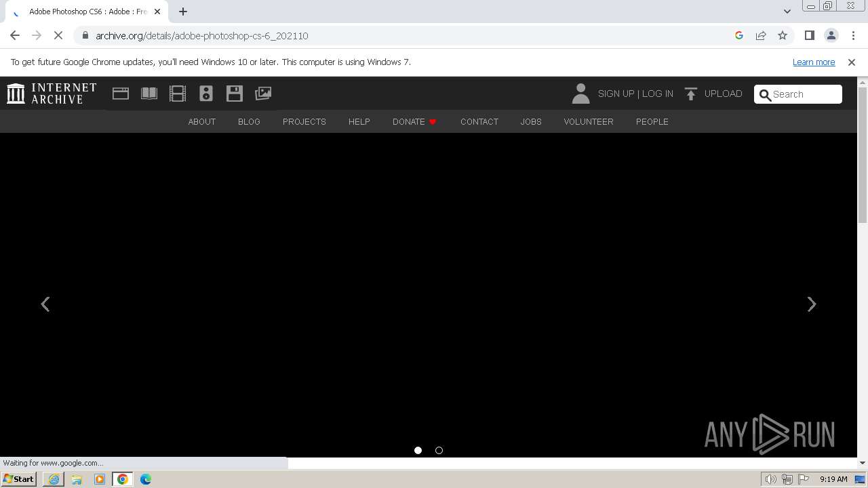The height and width of the screenshot is (488, 868).
Task: Open the BLOG menu item
Action: point(249,121)
